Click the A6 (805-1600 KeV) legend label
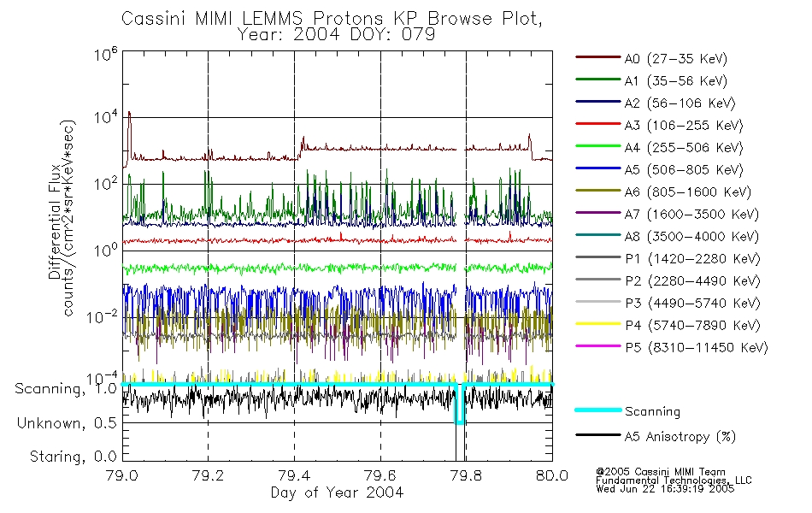This screenshot has height=513, width=812. click(688, 192)
